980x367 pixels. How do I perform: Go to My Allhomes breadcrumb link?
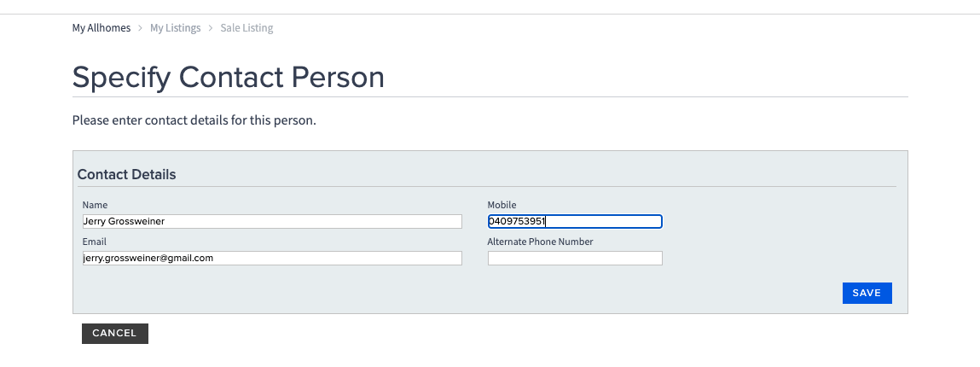[101, 28]
